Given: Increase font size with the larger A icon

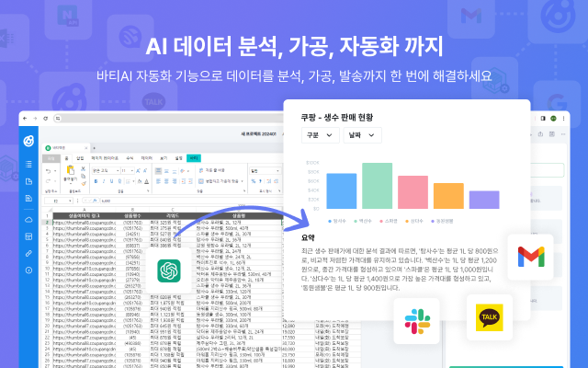Looking at the screenshot, I should tap(138, 171).
